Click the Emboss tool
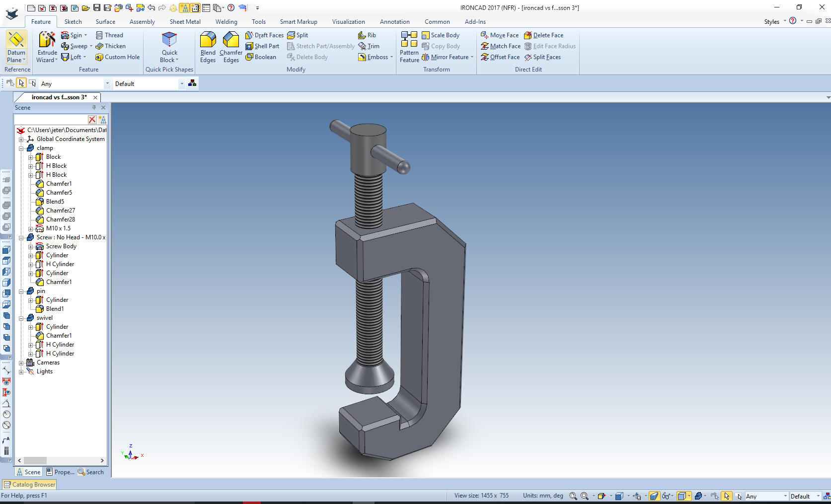 [x=375, y=57]
